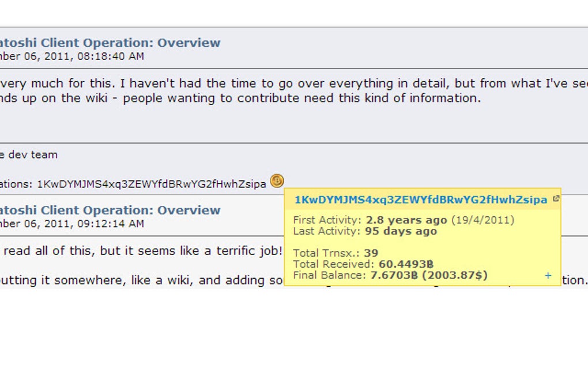Click the Final Balance 7.6703 amount
Viewport: 588px width, 368px height.
coord(393,275)
